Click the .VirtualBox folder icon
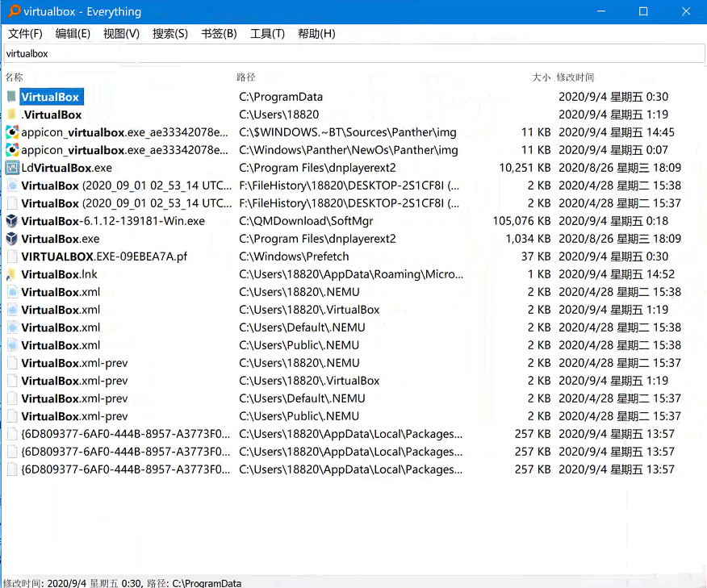The image size is (707, 588). coord(12,115)
